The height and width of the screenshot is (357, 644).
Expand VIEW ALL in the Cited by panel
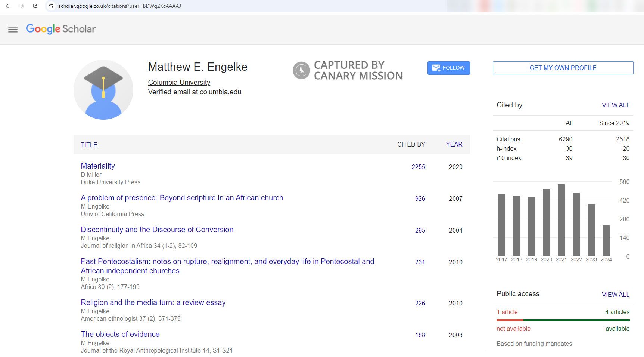click(615, 105)
